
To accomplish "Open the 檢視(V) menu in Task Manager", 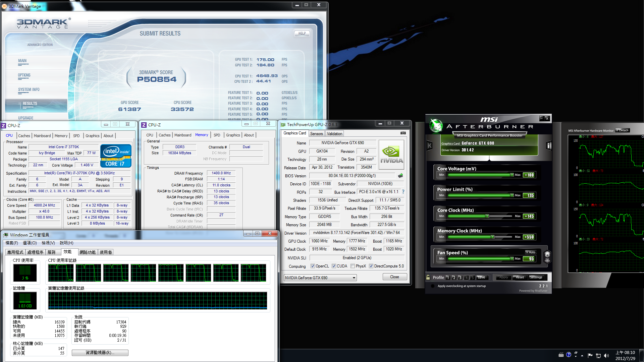I will (x=48, y=243).
